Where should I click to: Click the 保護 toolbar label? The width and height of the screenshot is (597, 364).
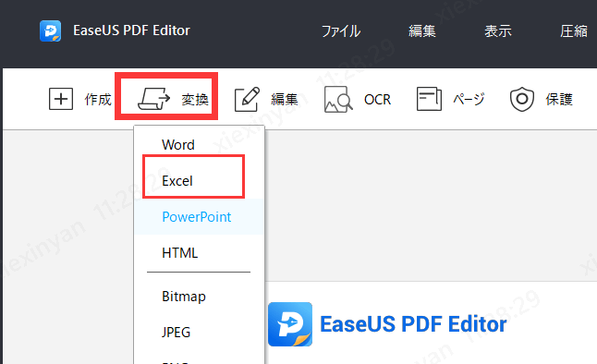[559, 100]
